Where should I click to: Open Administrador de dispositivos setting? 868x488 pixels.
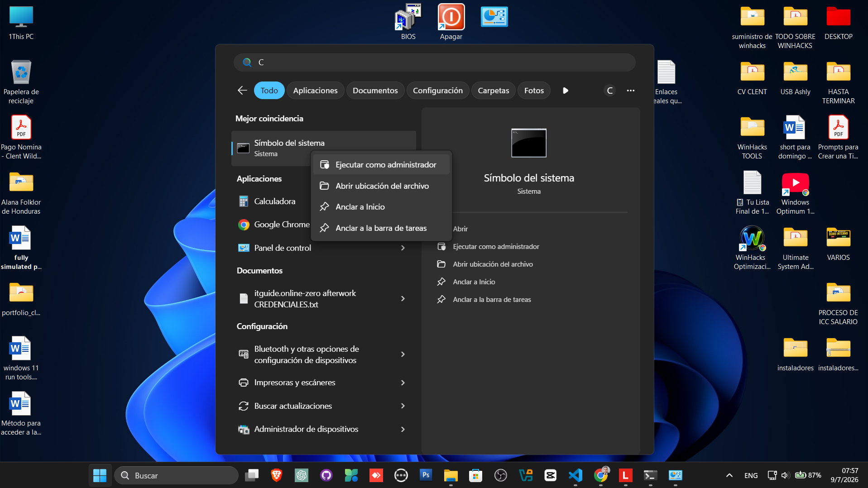click(306, 429)
